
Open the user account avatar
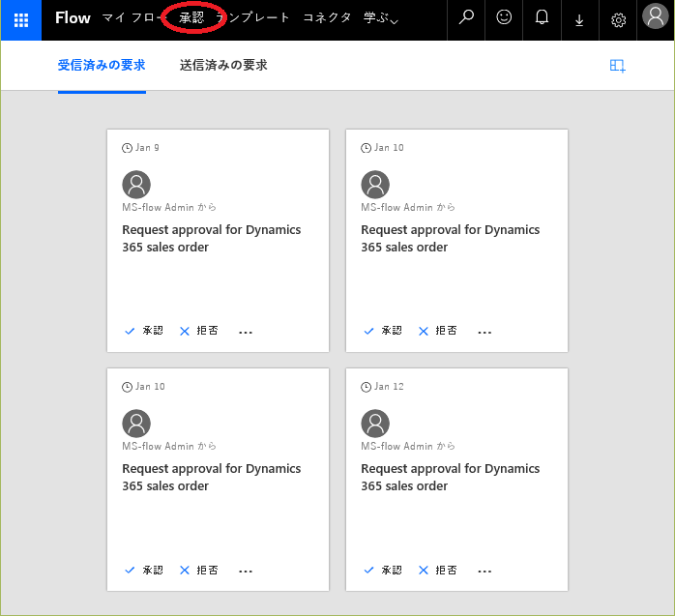[x=656, y=16]
